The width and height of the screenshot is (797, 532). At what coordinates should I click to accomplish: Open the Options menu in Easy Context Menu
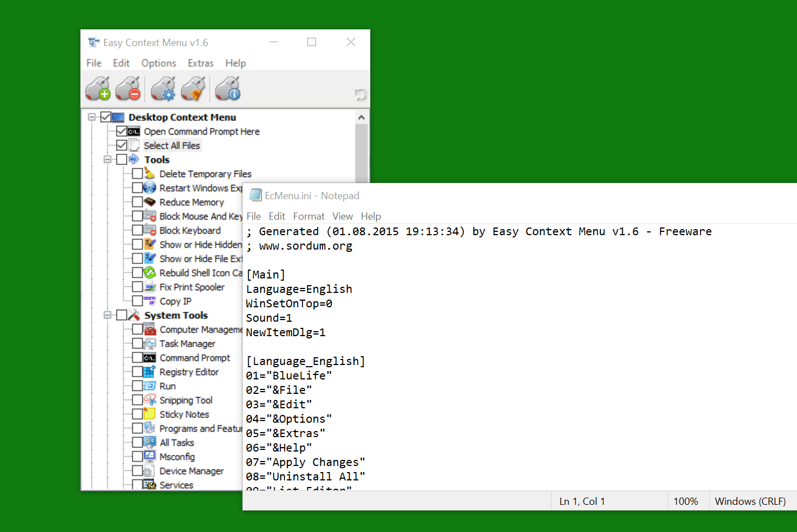(x=159, y=63)
